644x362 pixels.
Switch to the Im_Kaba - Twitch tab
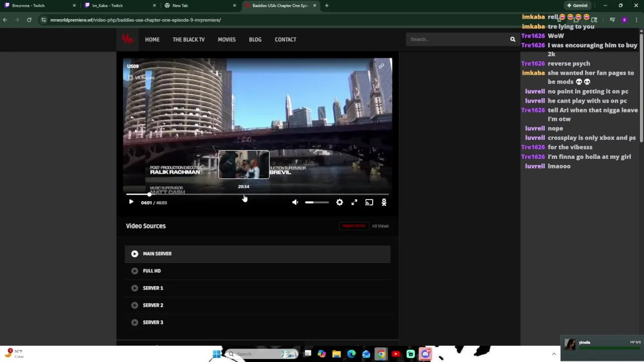(x=121, y=6)
